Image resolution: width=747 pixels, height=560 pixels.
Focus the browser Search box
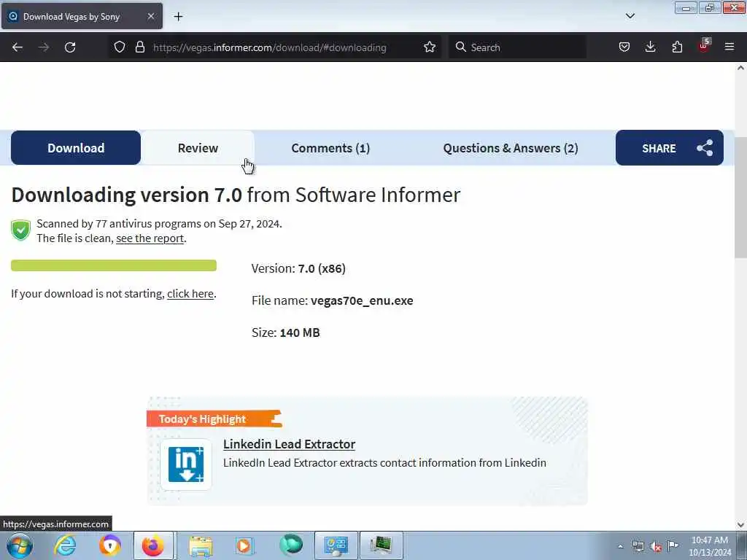517,47
